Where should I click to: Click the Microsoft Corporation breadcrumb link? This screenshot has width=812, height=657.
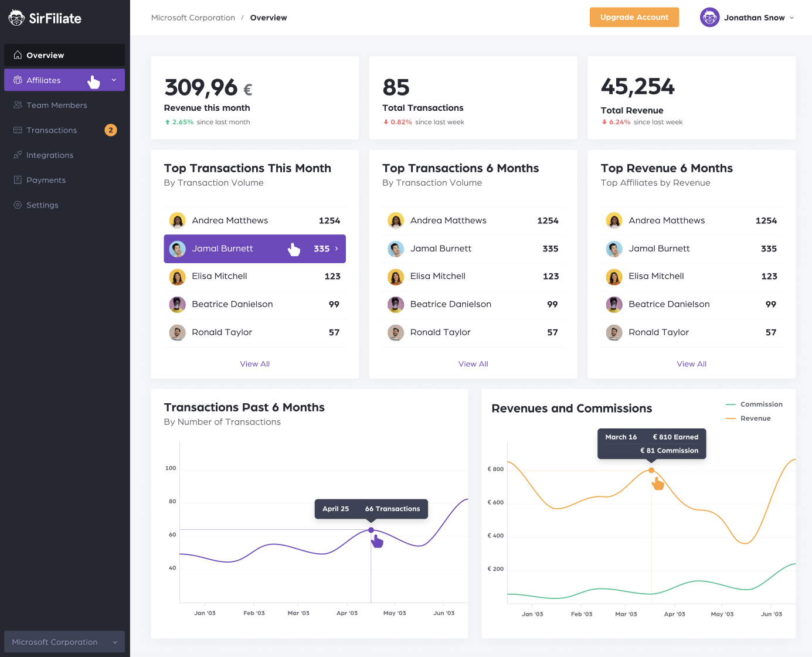193,18
